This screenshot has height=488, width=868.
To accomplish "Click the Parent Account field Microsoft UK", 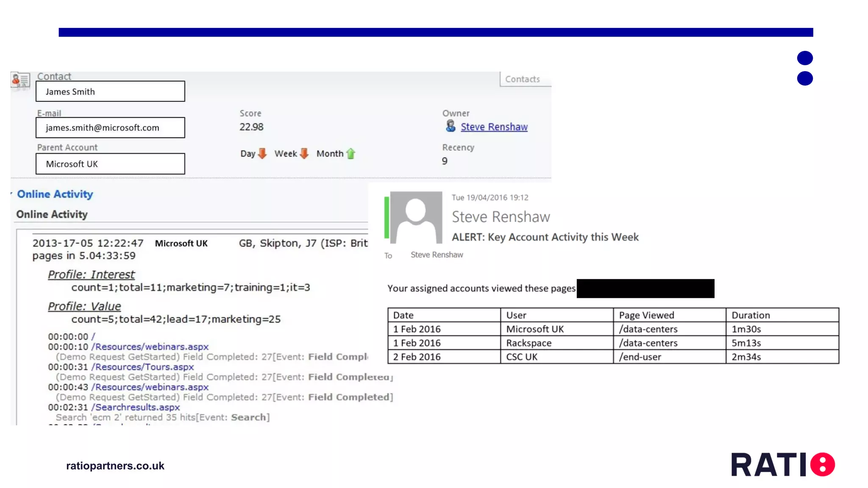I will pos(110,164).
